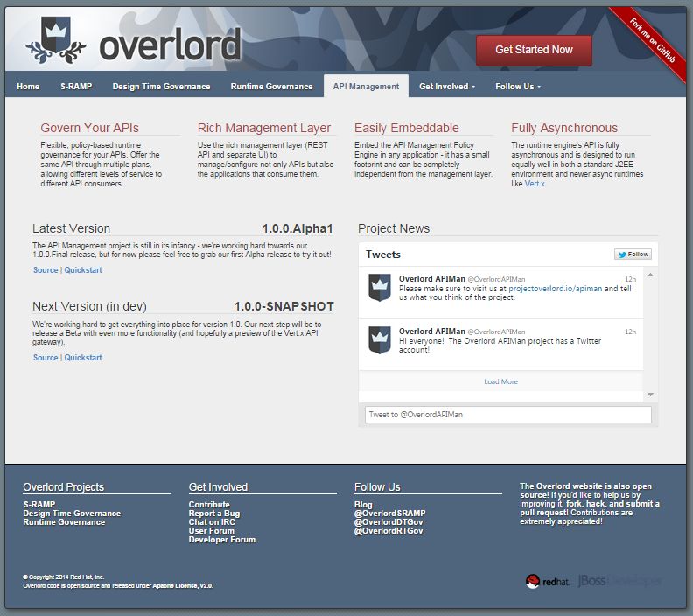Click the Project News heading
The image size is (693, 616).
tap(394, 228)
